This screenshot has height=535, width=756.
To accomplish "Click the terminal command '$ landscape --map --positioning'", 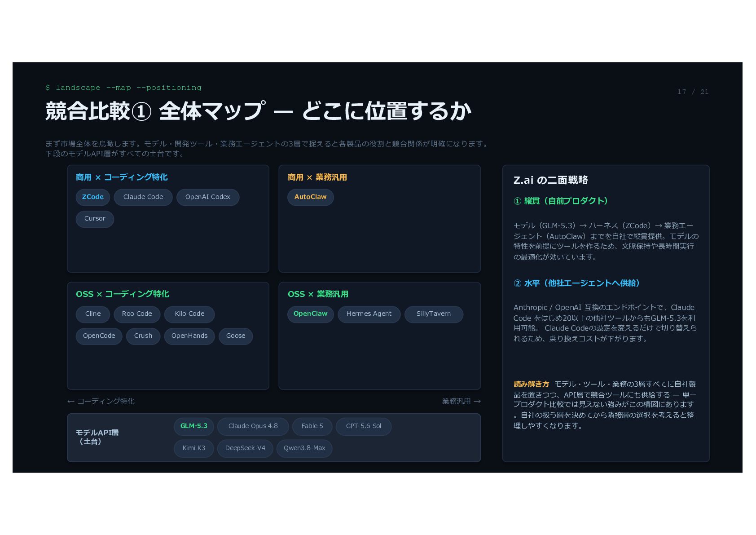I will pos(123,88).
